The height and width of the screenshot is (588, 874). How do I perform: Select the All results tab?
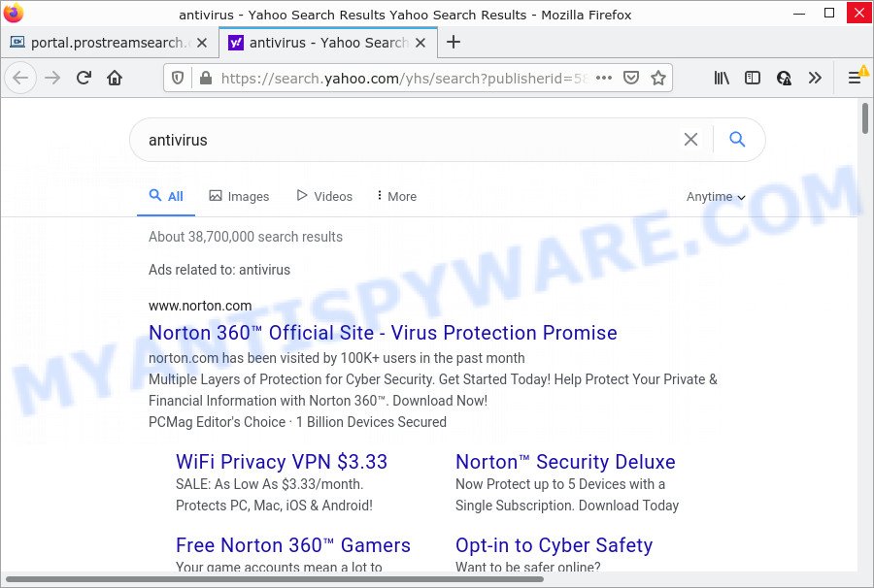click(166, 196)
